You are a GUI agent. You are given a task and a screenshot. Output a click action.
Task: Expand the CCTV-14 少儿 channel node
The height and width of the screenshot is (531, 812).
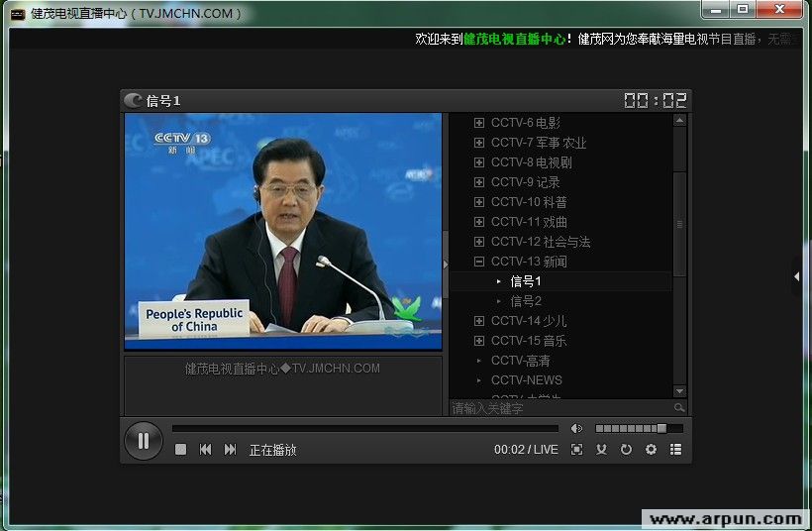point(479,321)
